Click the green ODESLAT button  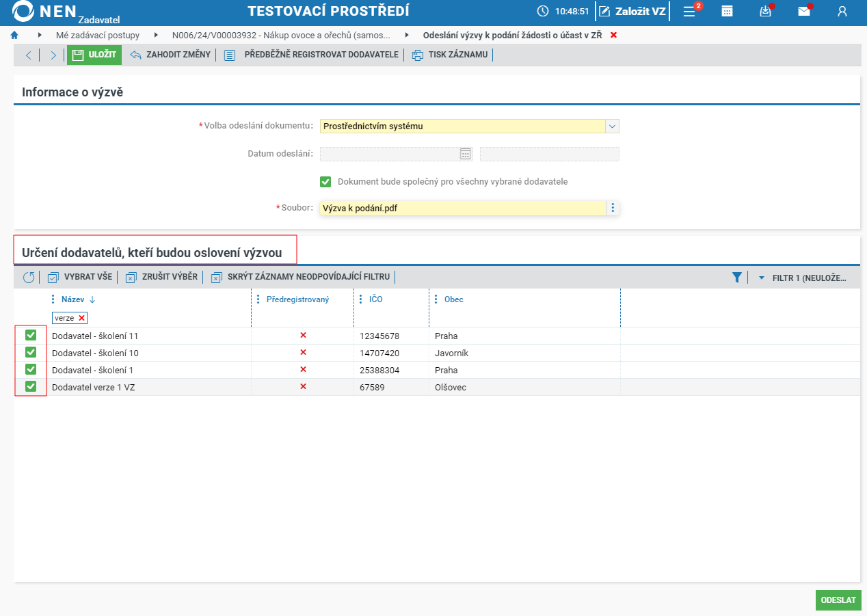838,600
